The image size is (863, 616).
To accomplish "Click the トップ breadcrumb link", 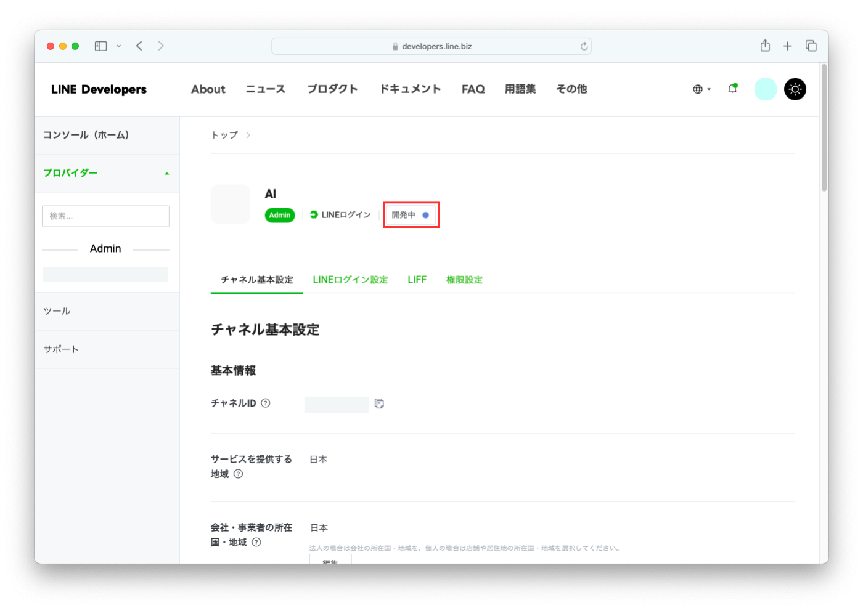I will pyautogui.click(x=224, y=135).
